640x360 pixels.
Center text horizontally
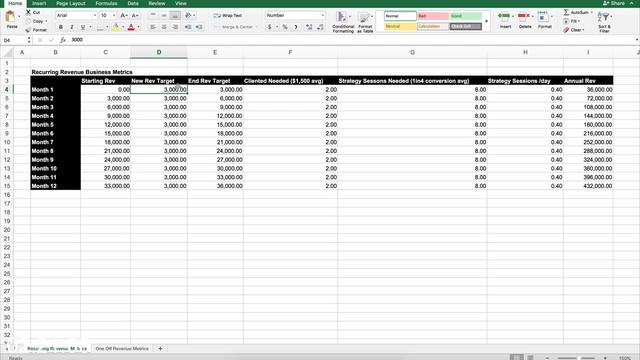(x=164, y=27)
